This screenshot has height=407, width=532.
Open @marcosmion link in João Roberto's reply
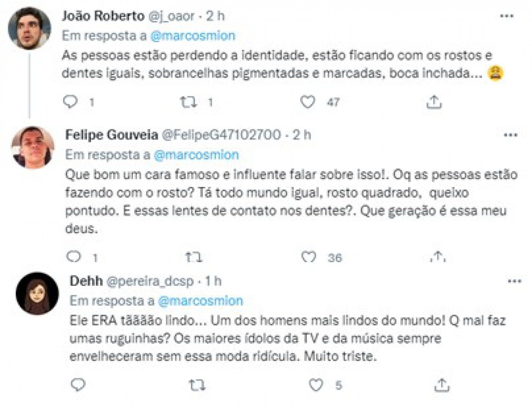(193, 36)
